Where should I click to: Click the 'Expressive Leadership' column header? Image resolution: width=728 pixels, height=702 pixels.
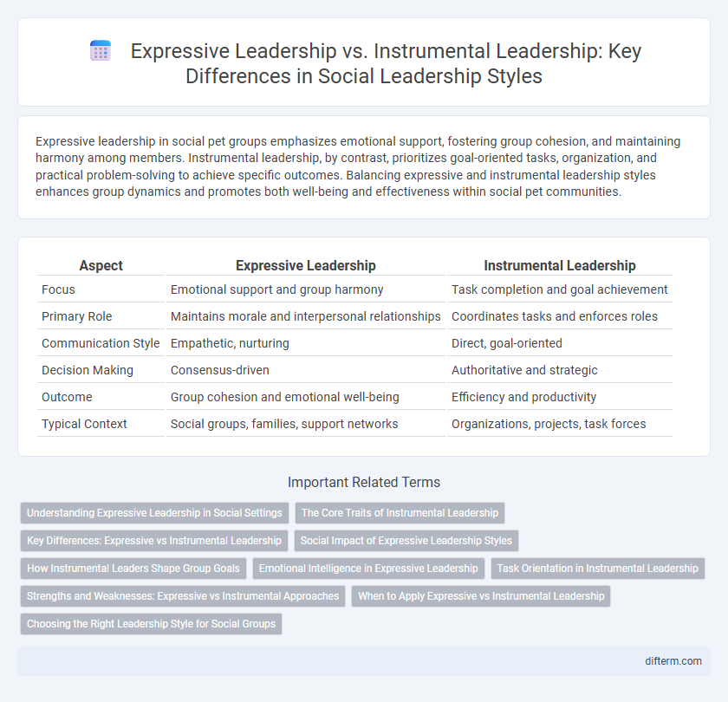click(305, 265)
